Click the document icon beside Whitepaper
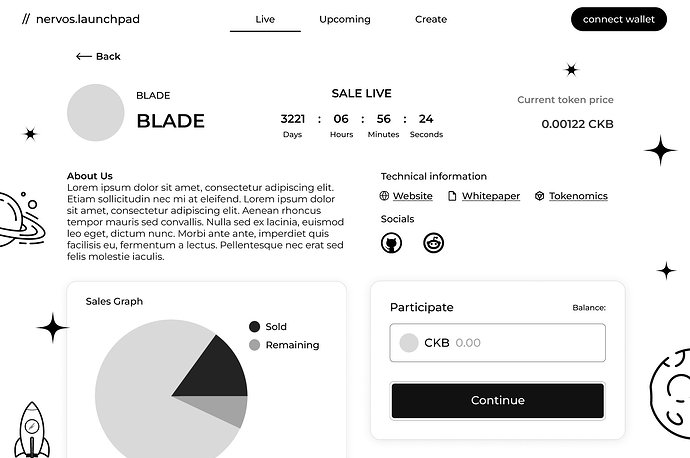Screen dimensions: 690x458 tap(452, 196)
